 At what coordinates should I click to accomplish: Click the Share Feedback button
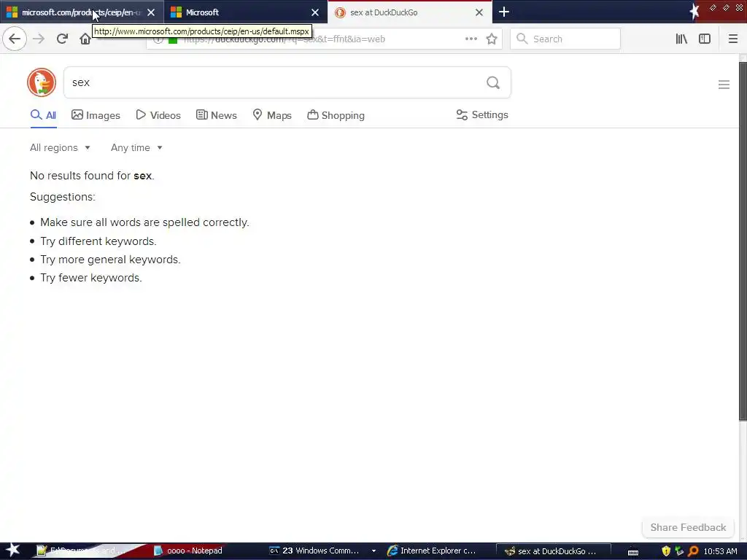click(688, 527)
